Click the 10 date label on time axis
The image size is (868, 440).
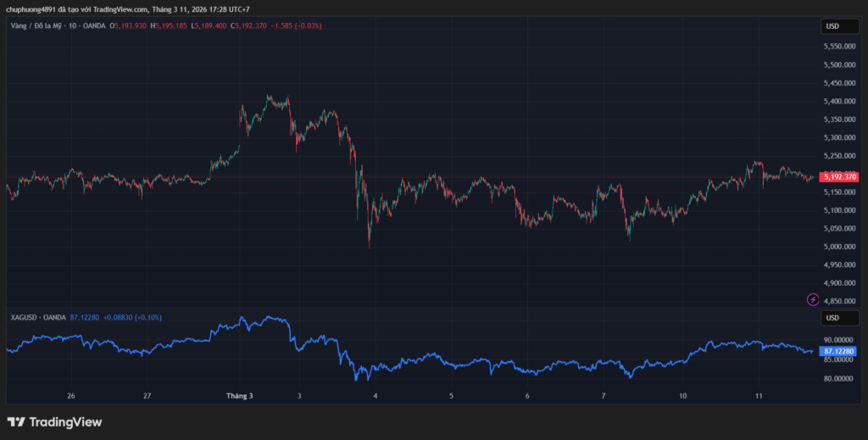click(682, 396)
